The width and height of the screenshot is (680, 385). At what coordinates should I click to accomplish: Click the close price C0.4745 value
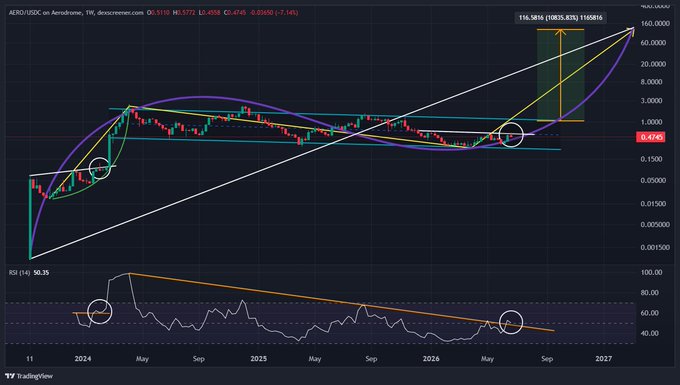point(235,13)
